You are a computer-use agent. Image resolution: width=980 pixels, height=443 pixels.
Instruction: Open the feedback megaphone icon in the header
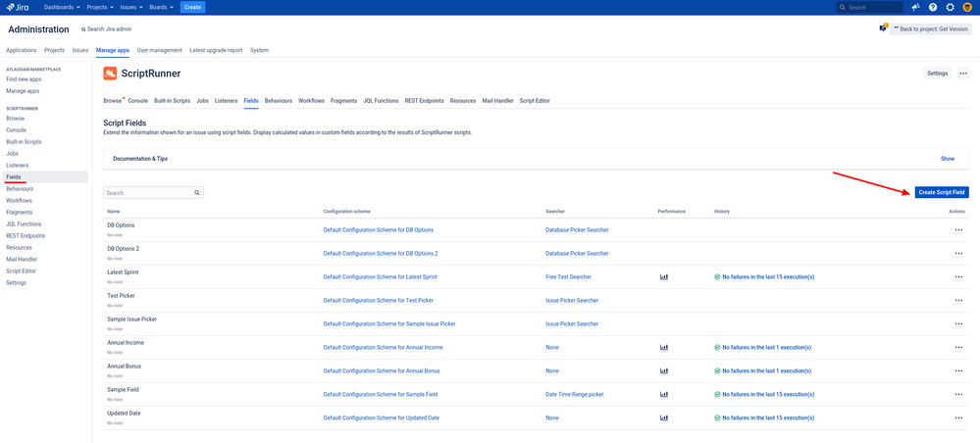coord(915,7)
